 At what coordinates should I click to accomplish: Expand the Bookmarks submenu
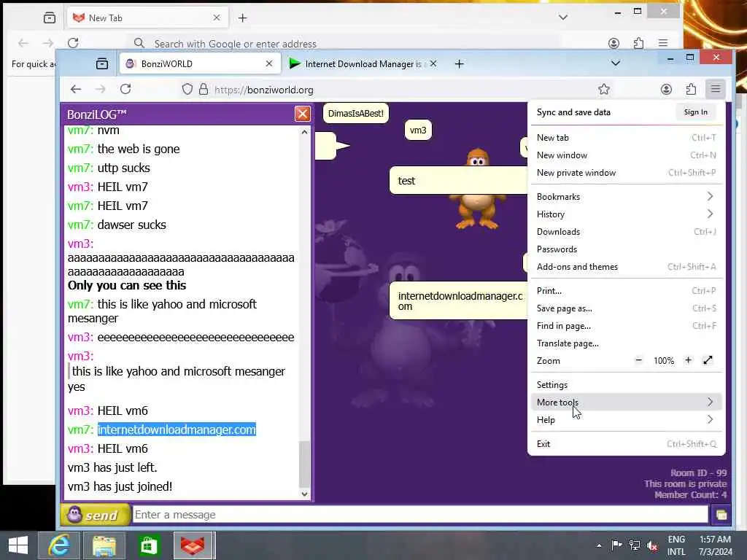[x=627, y=197]
